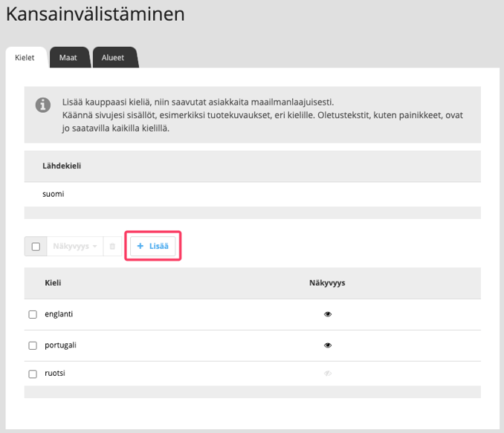The image size is (504, 433).
Task: Open the Maat tab
Action: (68, 57)
